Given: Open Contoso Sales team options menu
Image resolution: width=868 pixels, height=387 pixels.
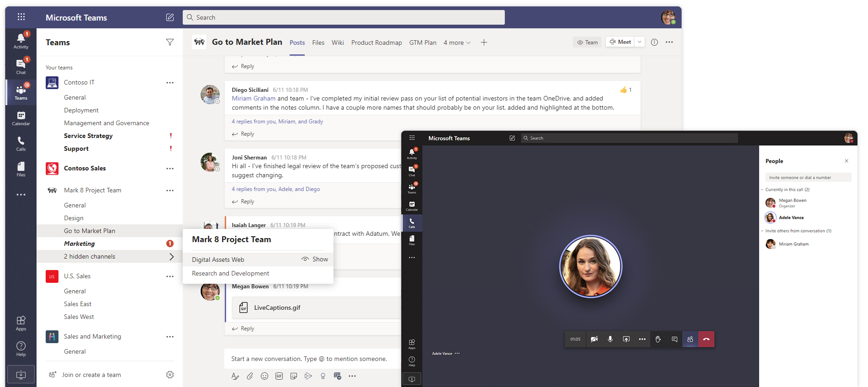Looking at the screenshot, I should [x=170, y=169].
